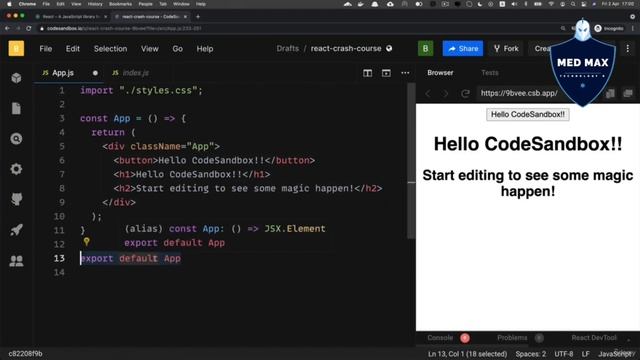This screenshot has height=360, width=640.
Task: Click line 13 export default App
Action: coord(130,258)
